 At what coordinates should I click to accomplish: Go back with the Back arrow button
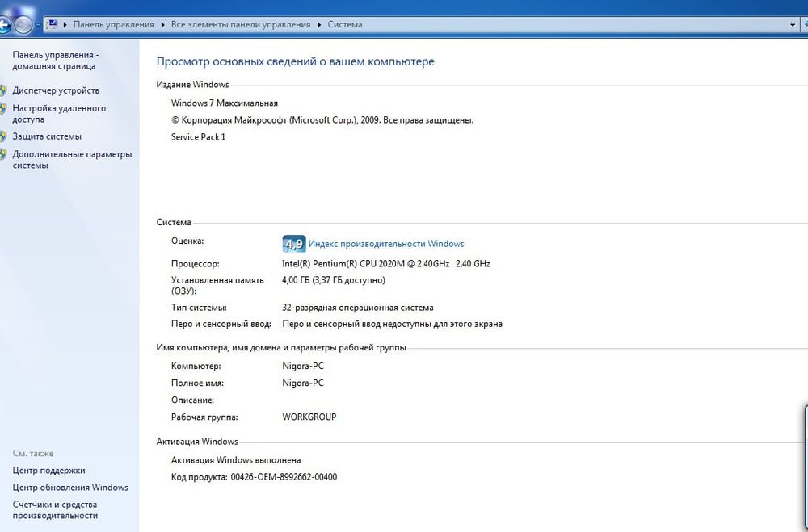point(4,24)
